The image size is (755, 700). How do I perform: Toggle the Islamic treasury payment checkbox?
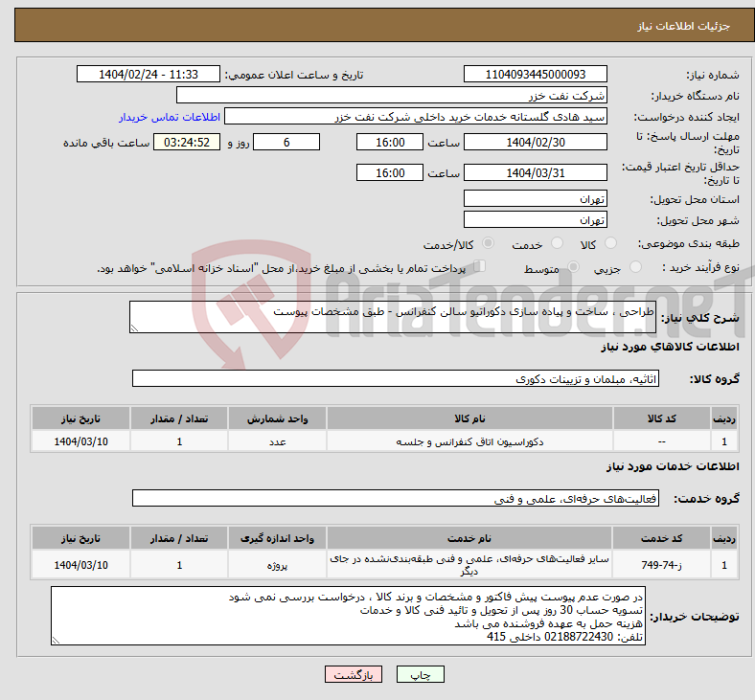480,266
